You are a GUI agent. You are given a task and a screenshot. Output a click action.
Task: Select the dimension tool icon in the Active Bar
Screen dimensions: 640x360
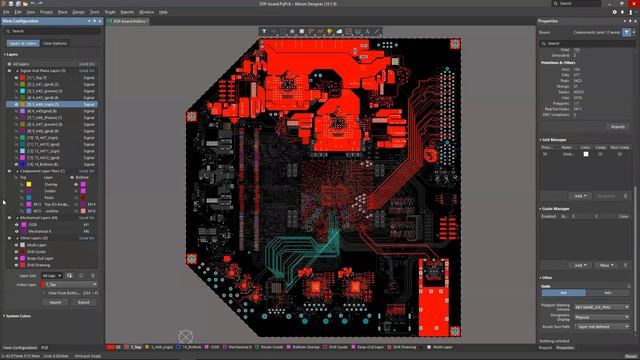click(358, 31)
